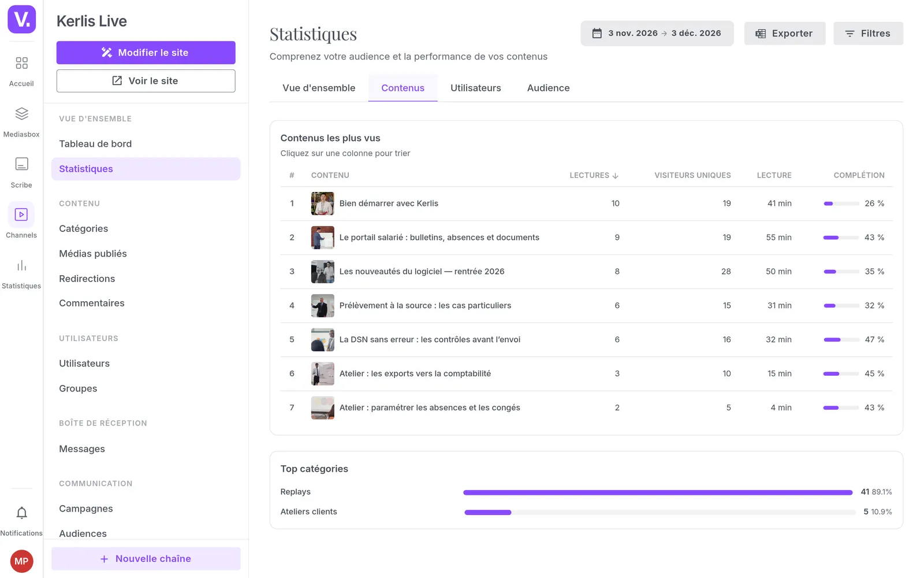The width and height of the screenshot is (924, 578).
Task: Open Notifications bell
Action: pos(21,521)
